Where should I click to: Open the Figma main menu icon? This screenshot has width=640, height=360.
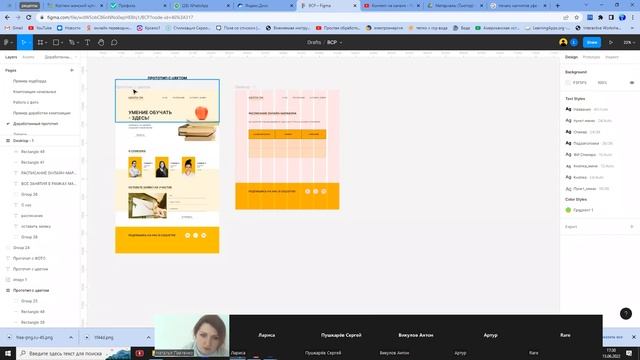coord(7,42)
